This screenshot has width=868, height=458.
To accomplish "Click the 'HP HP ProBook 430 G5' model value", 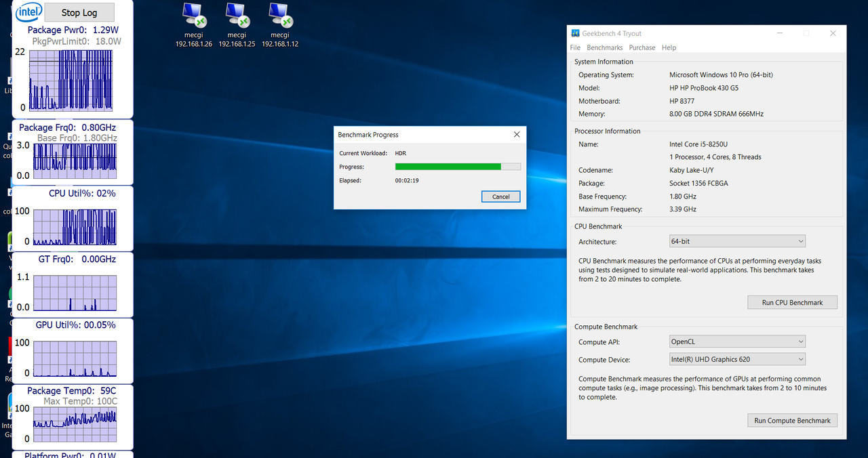I will (x=704, y=88).
